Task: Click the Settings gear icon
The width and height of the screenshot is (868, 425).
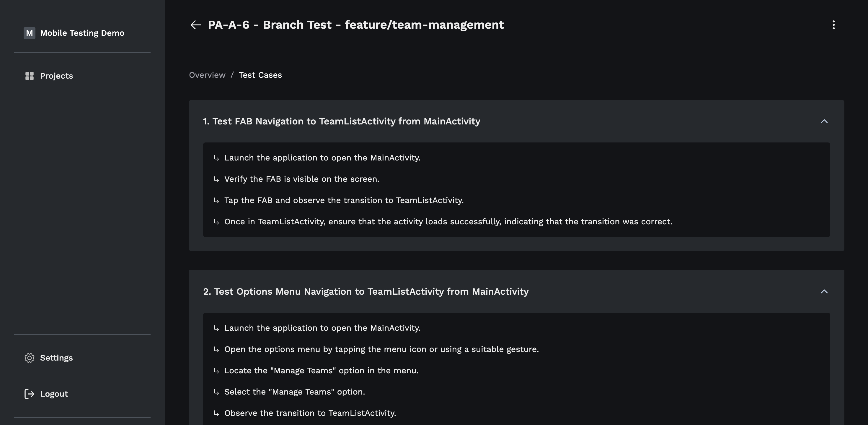Action: coord(29,358)
